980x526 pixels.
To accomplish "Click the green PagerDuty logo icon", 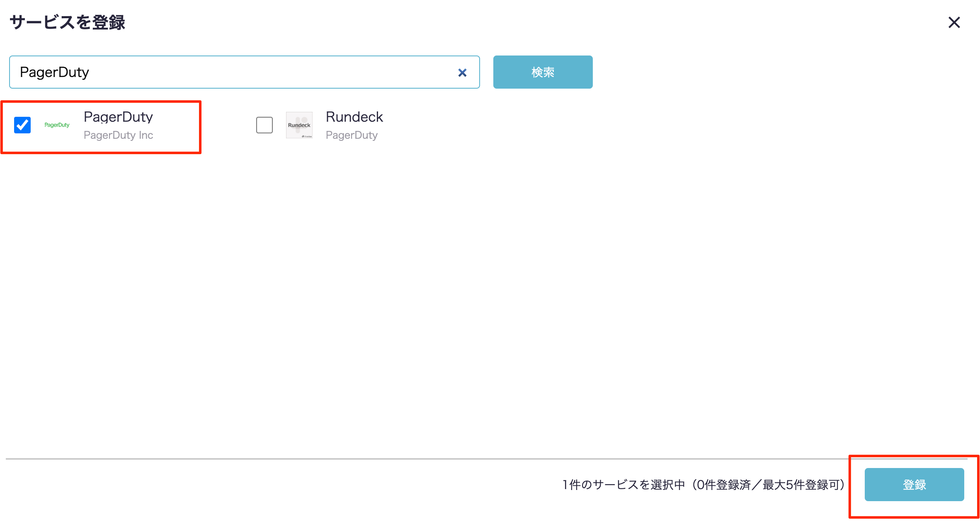I will click(57, 125).
